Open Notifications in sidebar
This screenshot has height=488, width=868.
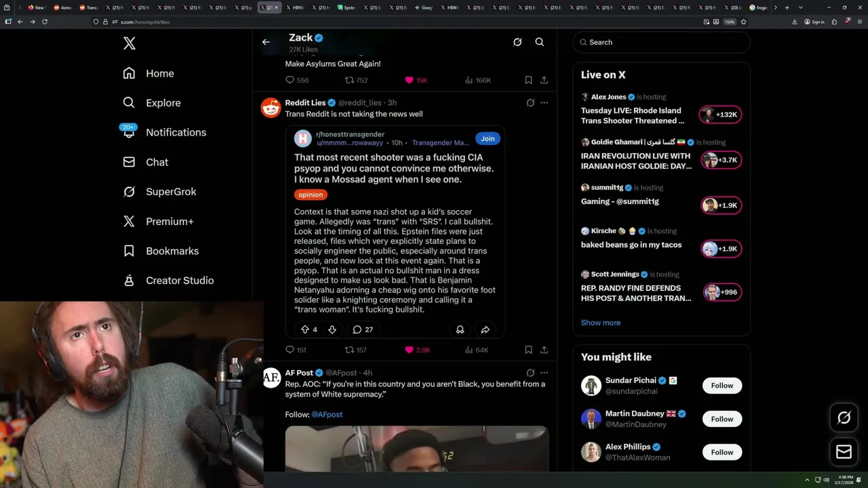coord(163,132)
